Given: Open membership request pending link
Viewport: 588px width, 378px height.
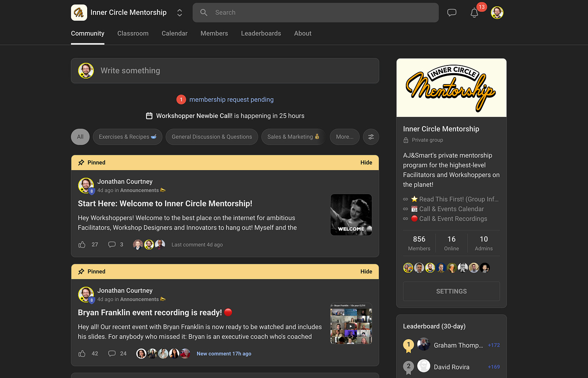Looking at the screenshot, I should coord(231,99).
